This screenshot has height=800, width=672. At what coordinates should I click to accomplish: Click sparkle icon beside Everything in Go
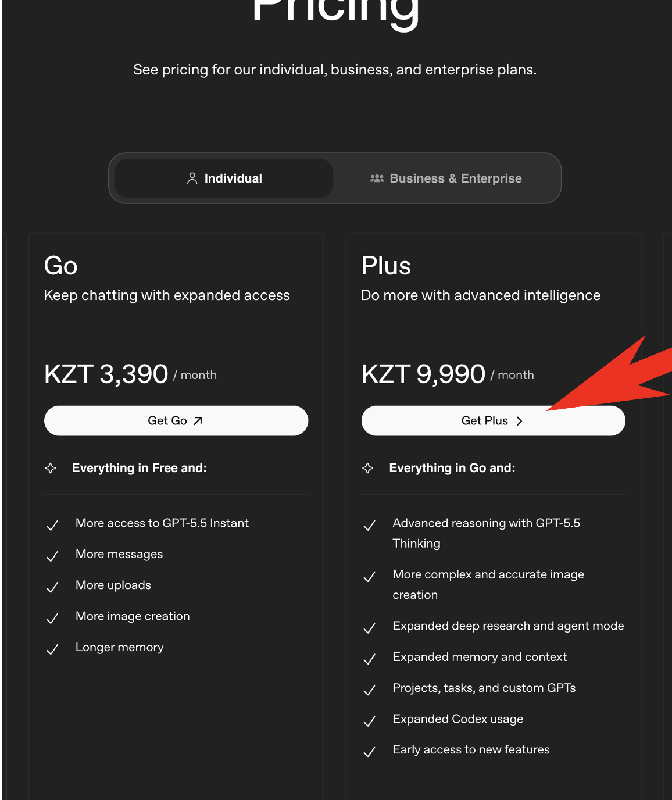(x=368, y=468)
